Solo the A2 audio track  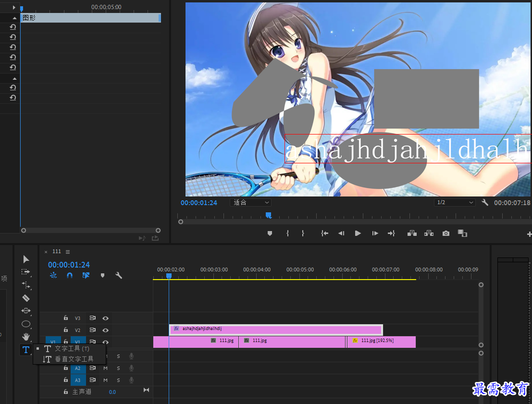point(118,368)
